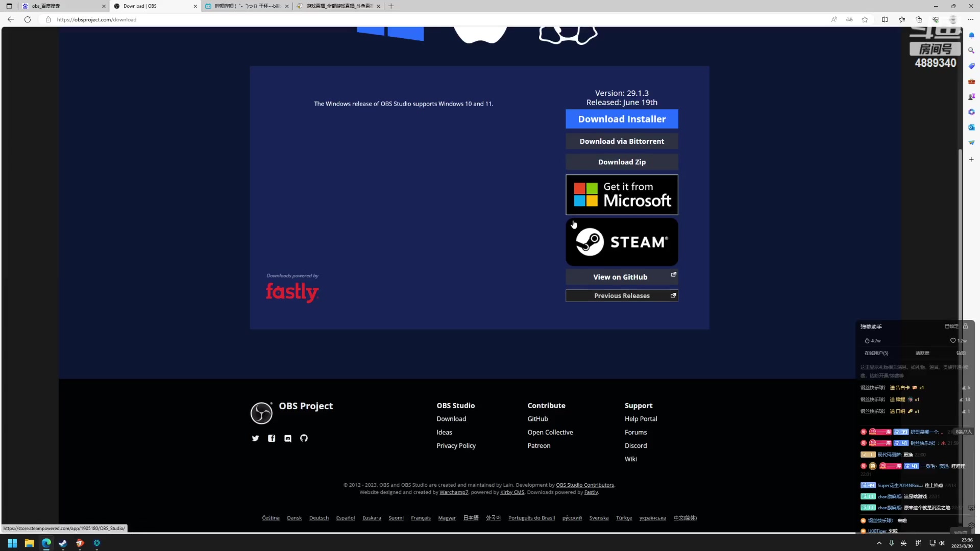Expand the Edge sidebar customize plus button
The height and width of the screenshot is (551, 980).
(x=971, y=160)
